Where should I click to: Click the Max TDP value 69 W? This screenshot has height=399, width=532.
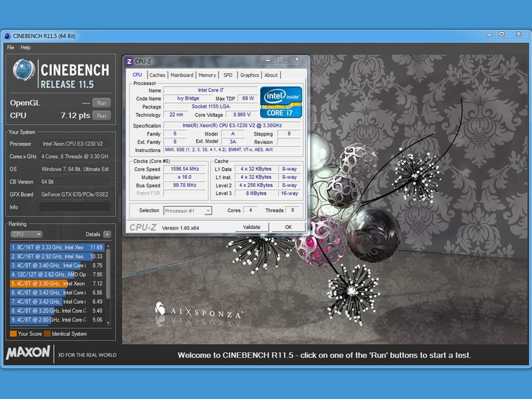(248, 98)
